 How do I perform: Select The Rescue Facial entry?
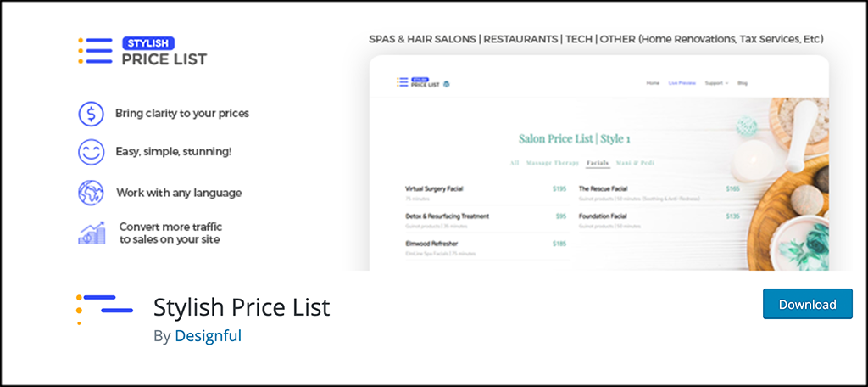(x=659, y=193)
